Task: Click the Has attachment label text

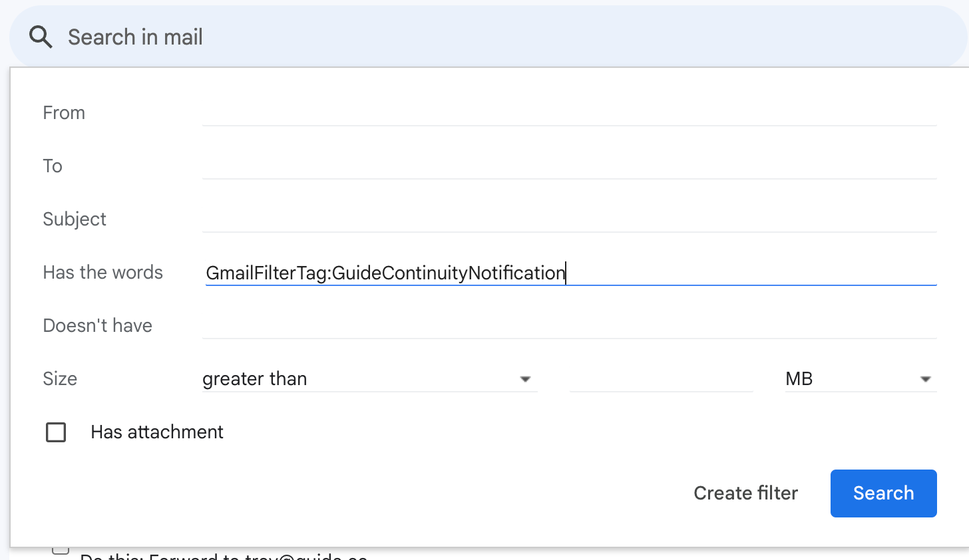Action: click(157, 432)
